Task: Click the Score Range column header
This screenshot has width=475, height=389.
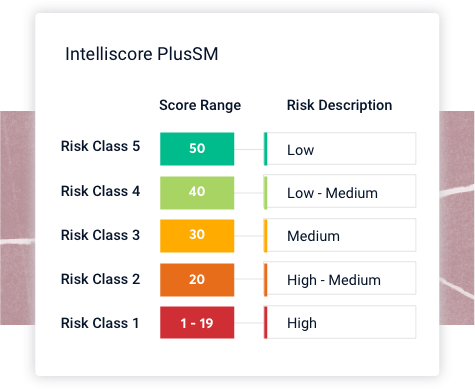Action: [x=200, y=105]
